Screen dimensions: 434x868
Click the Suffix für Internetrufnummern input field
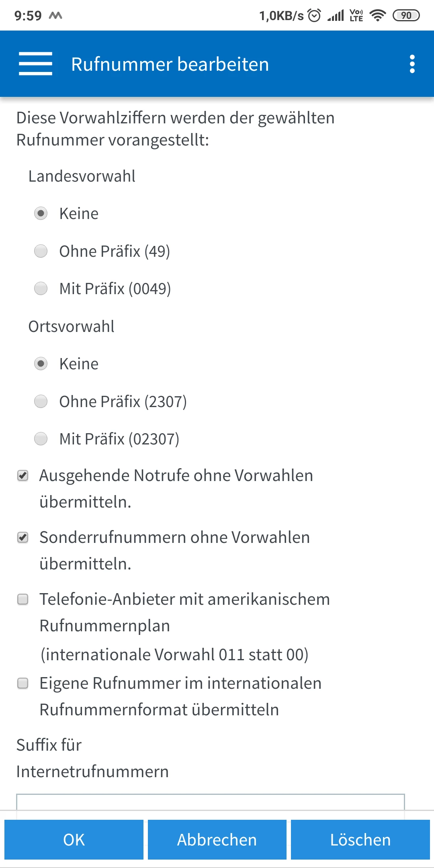[210, 802]
